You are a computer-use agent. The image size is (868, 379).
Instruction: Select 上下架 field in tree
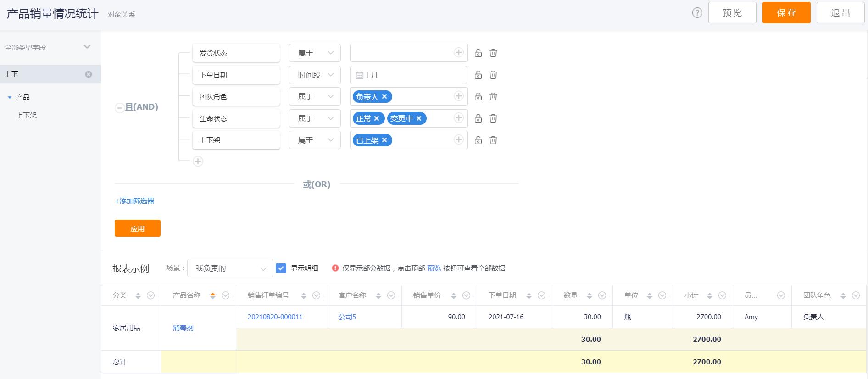pos(27,116)
